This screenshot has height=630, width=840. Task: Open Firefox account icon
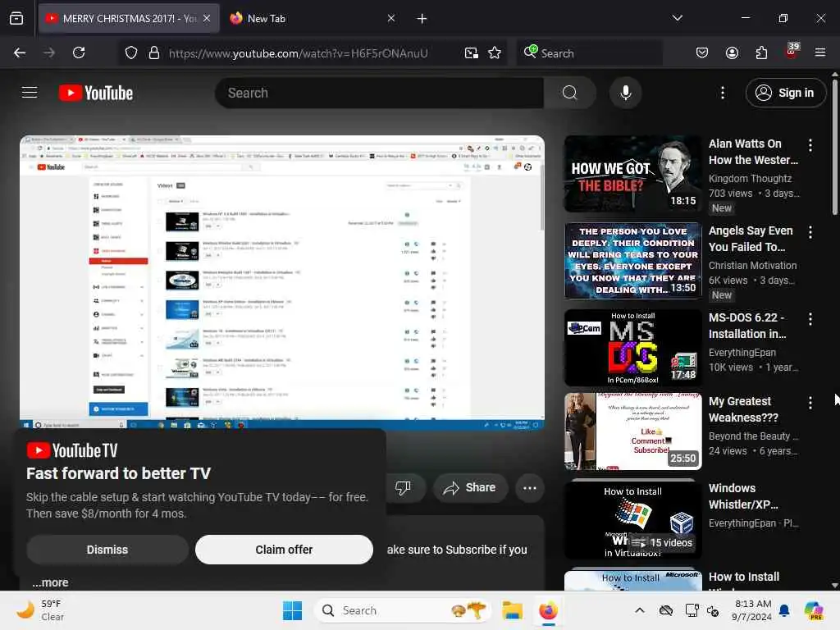pos(732,52)
